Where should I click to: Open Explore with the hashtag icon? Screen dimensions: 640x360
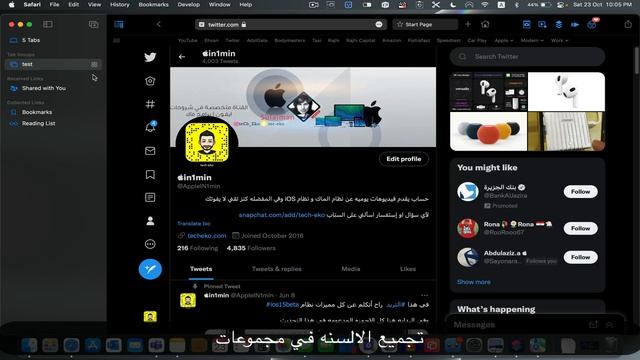point(150,104)
